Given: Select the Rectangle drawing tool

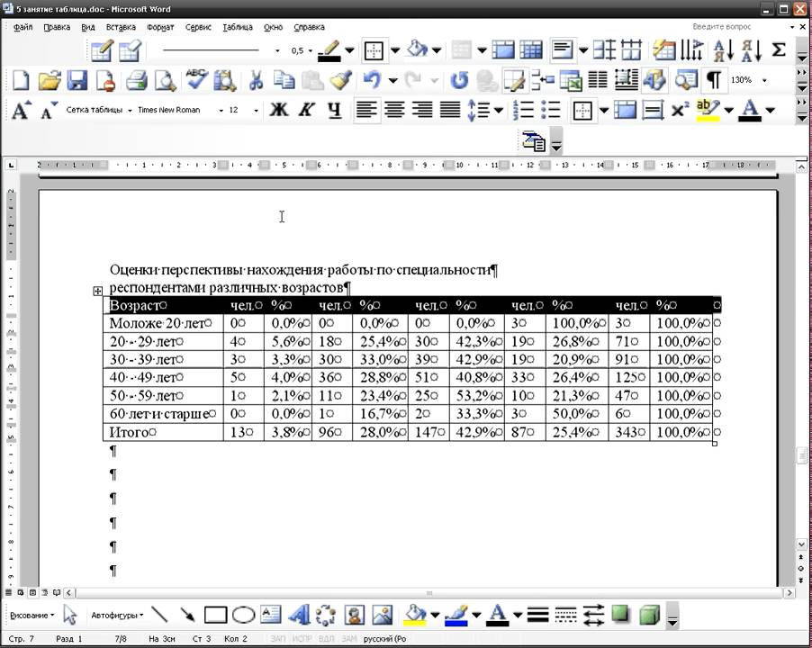Looking at the screenshot, I should click(215, 616).
